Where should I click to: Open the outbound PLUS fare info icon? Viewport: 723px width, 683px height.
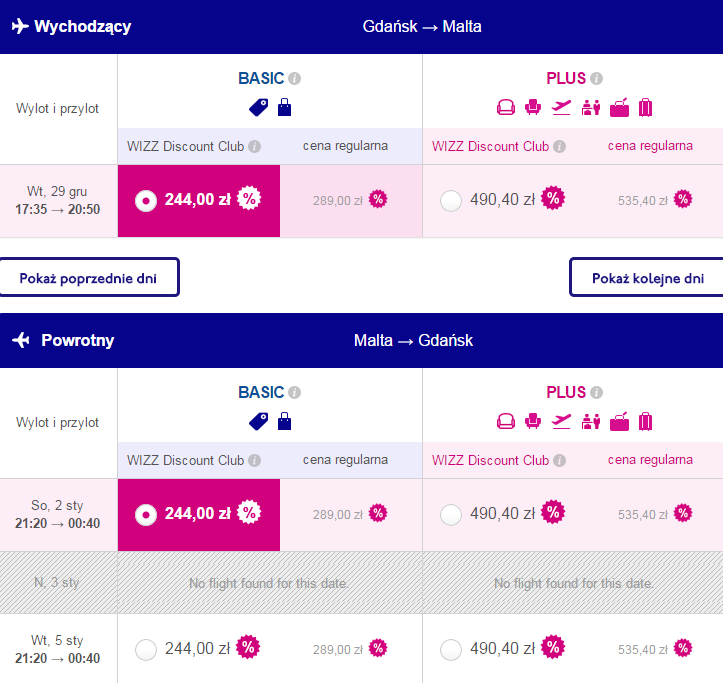[x=596, y=78]
